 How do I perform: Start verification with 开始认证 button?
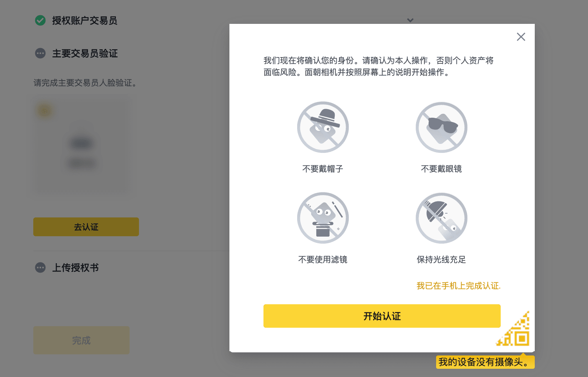pos(382,316)
